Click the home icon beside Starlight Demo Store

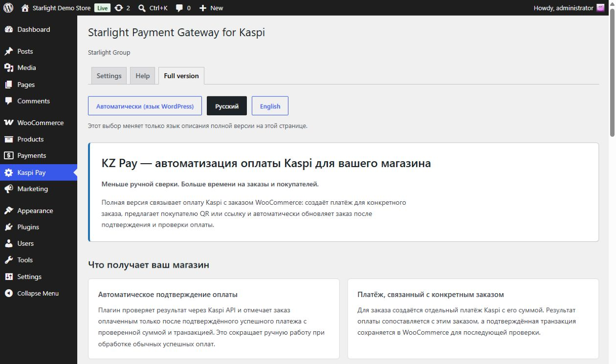click(x=25, y=8)
